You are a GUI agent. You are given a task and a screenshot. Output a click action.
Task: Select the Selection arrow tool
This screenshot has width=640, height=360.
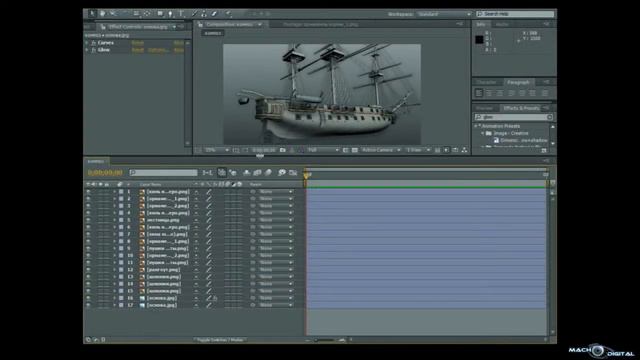pos(92,13)
